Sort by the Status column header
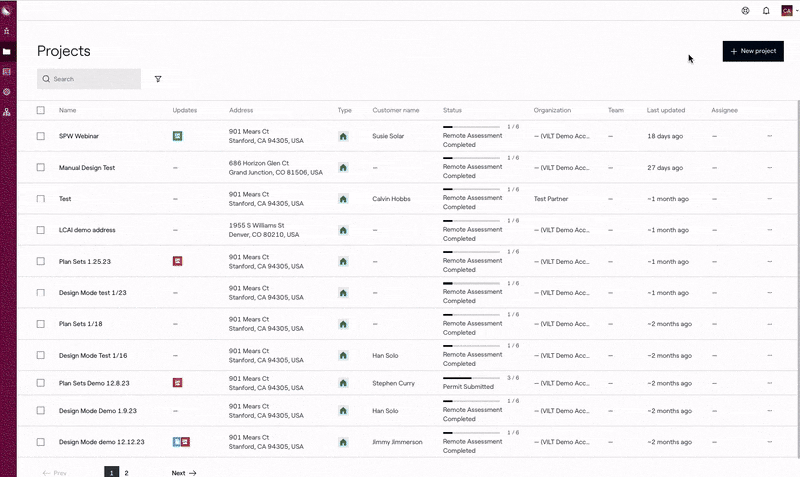 452,110
